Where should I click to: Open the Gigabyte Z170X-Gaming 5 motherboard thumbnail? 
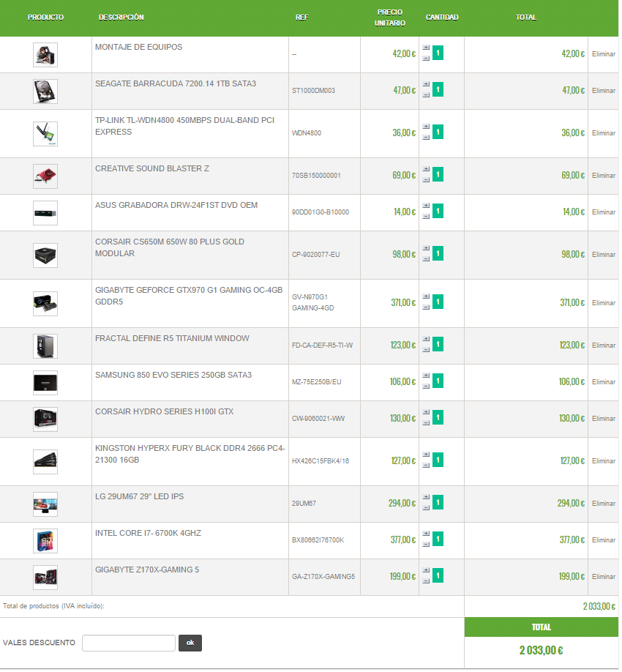pos(45,578)
